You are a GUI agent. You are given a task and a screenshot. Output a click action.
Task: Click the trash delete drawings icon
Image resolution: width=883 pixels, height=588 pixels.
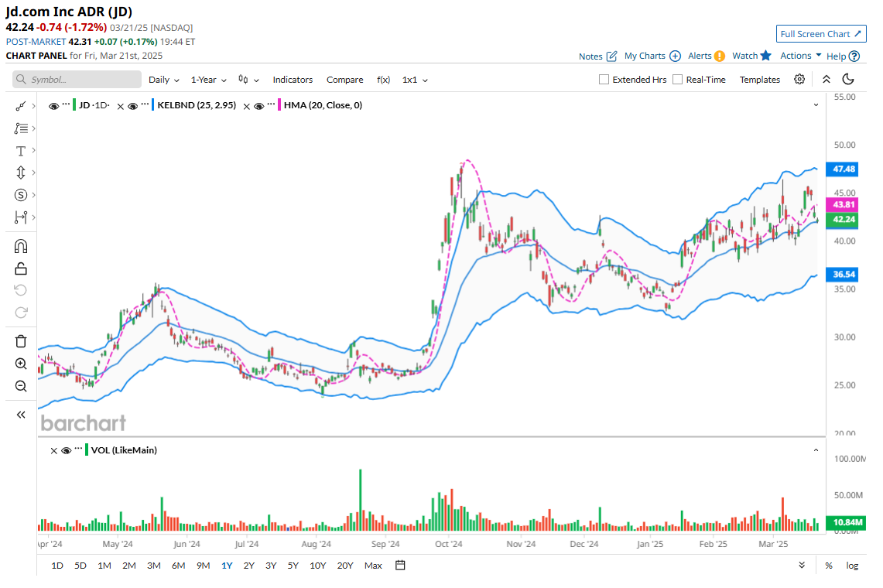coord(21,341)
